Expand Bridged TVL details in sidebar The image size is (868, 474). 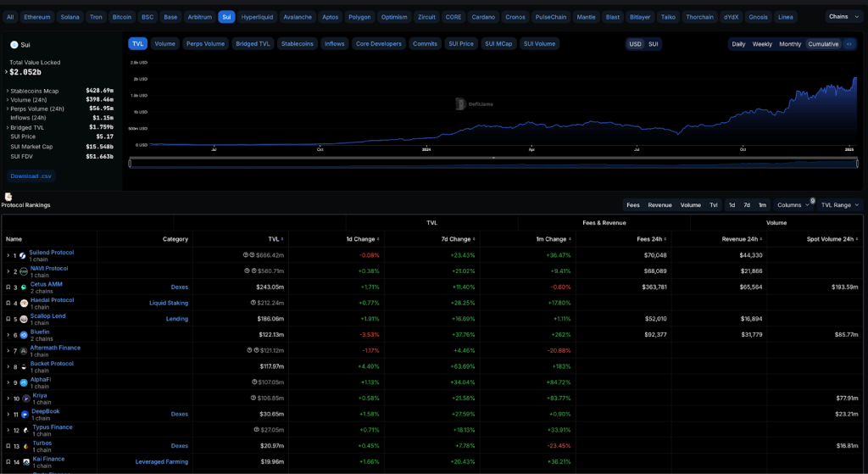(7, 127)
